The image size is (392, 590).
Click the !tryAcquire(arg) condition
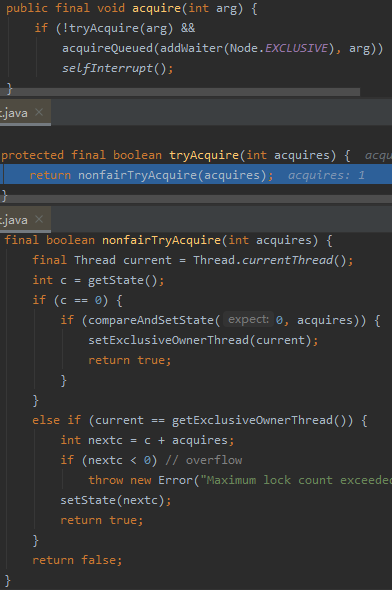coord(117,28)
